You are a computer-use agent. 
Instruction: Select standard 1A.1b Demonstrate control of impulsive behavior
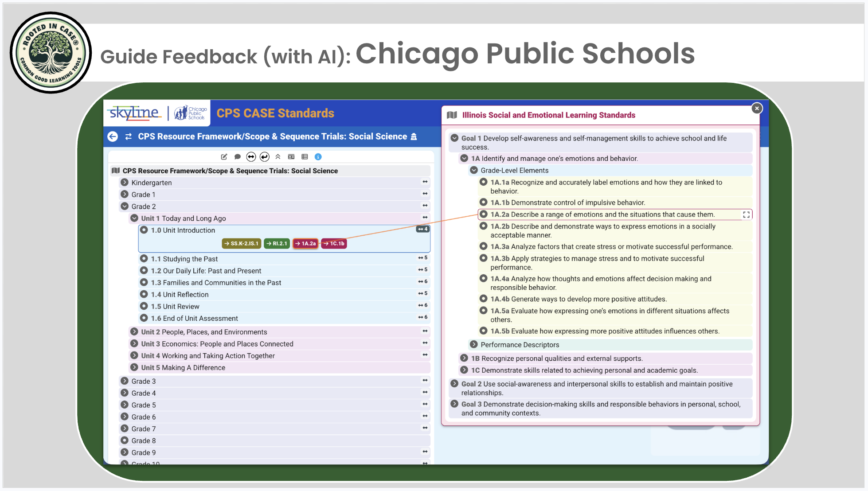tap(615, 203)
